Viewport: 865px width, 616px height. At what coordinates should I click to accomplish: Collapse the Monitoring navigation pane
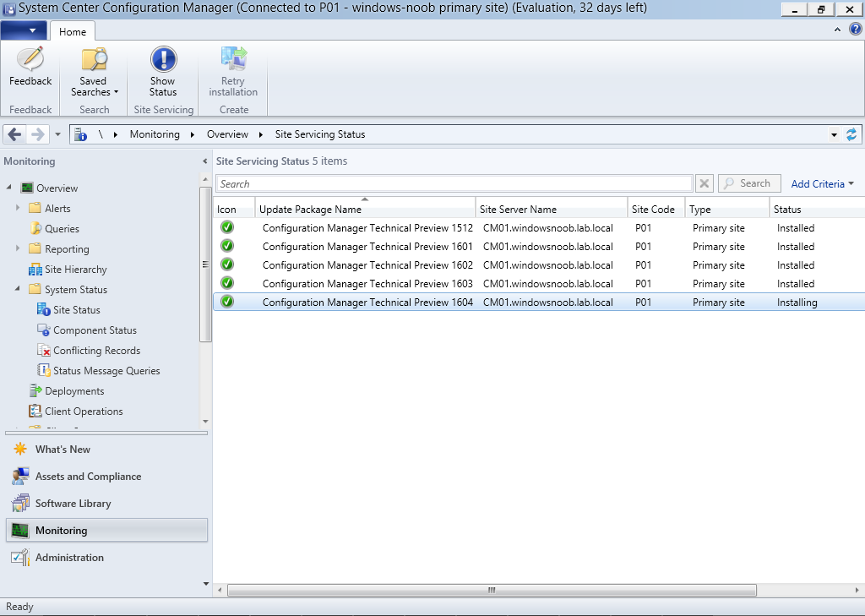204,161
